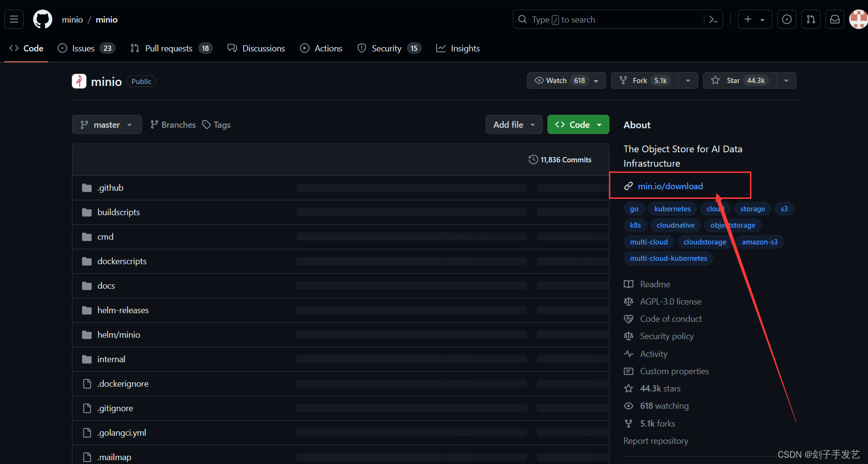Open the Security tab

[x=389, y=48]
